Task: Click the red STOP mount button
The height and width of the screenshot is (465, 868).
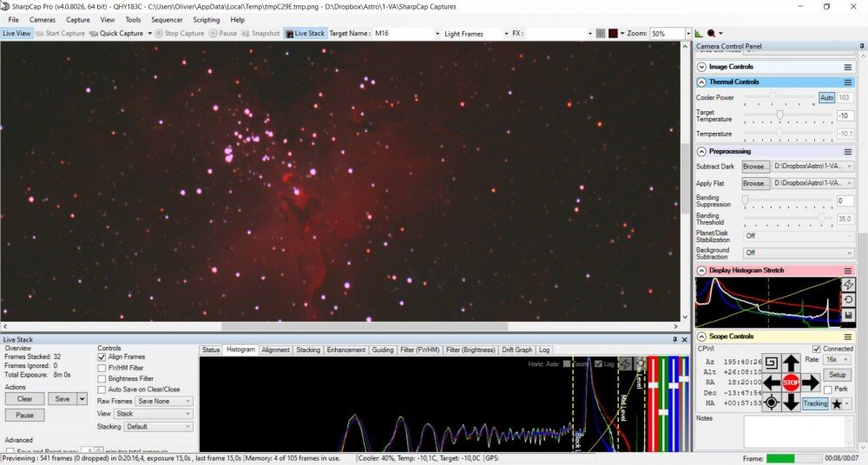Action: pos(791,383)
